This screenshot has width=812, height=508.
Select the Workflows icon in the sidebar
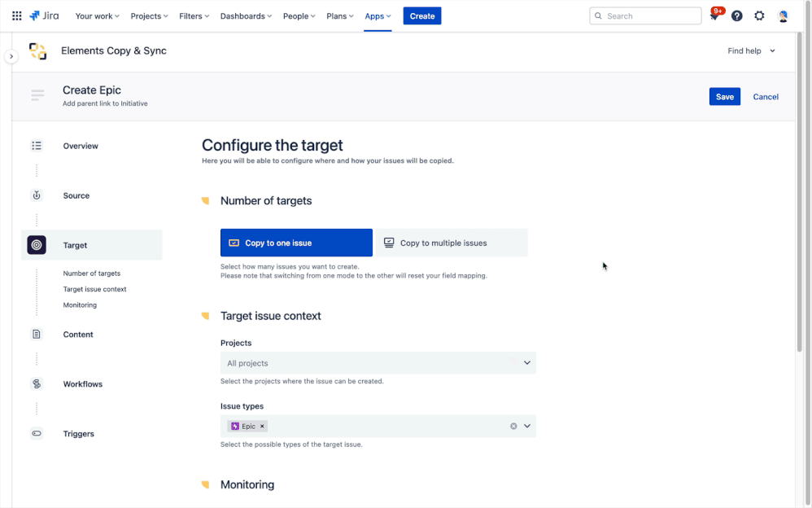click(x=37, y=383)
